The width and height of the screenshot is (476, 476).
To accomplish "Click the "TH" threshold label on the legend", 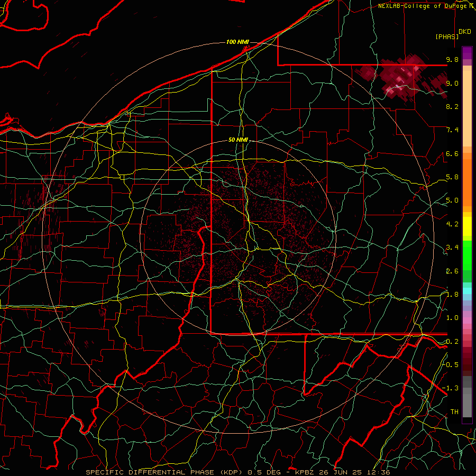I will point(454,412).
